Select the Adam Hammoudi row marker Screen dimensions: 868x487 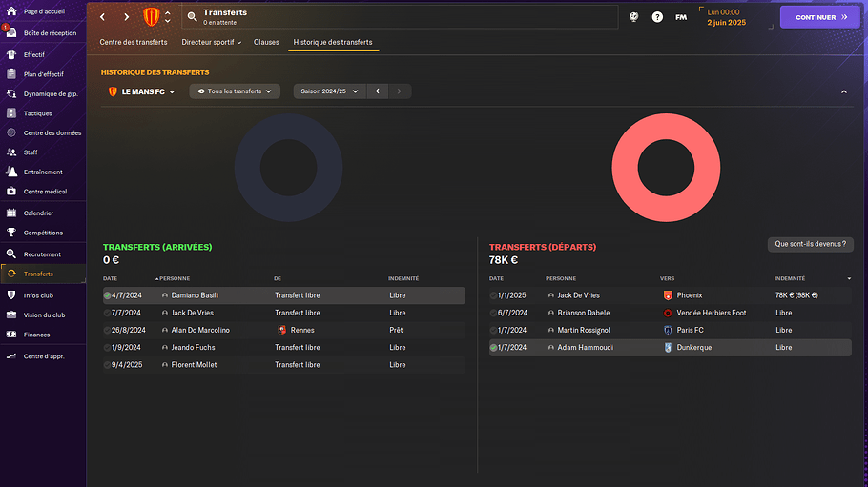tap(494, 348)
